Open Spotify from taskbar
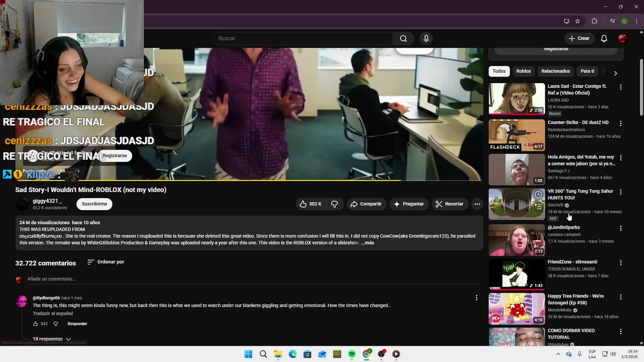This screenshot has width=644, height=362. pyautogui.click(x=352, y=354)
